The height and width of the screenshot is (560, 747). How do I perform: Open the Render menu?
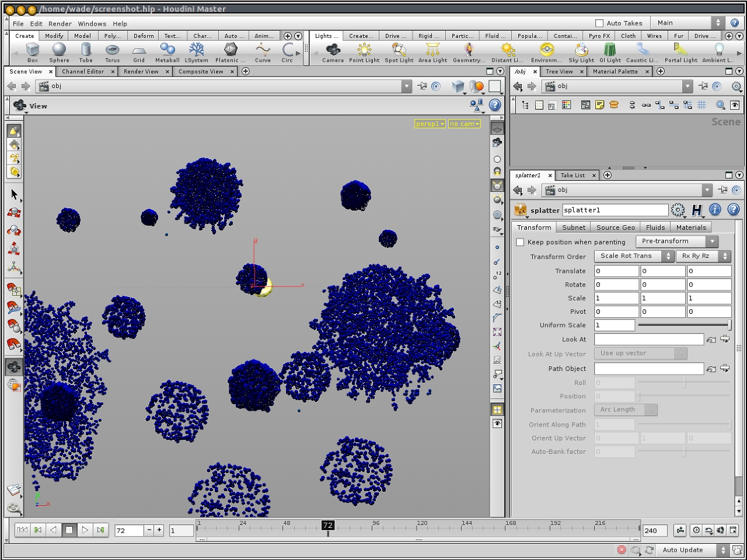pos(60,24)
